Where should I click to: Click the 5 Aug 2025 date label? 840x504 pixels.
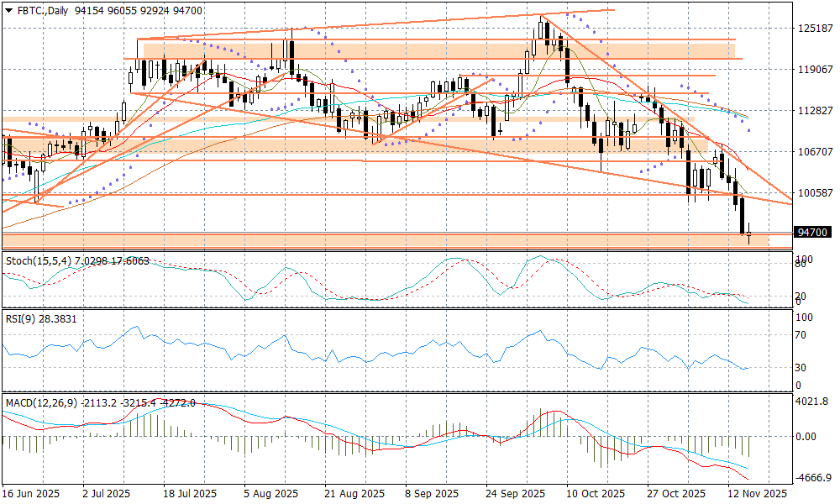point(270,494)
